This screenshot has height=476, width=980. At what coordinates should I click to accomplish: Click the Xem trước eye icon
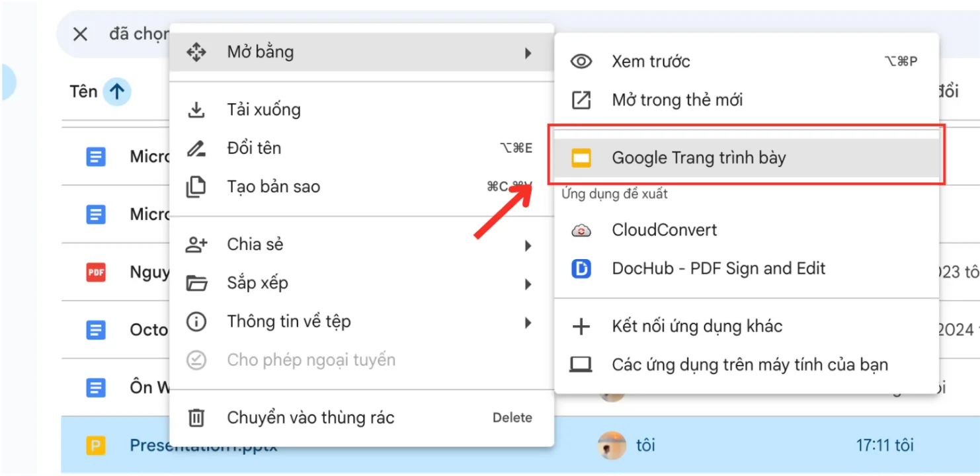pos(581,61)
